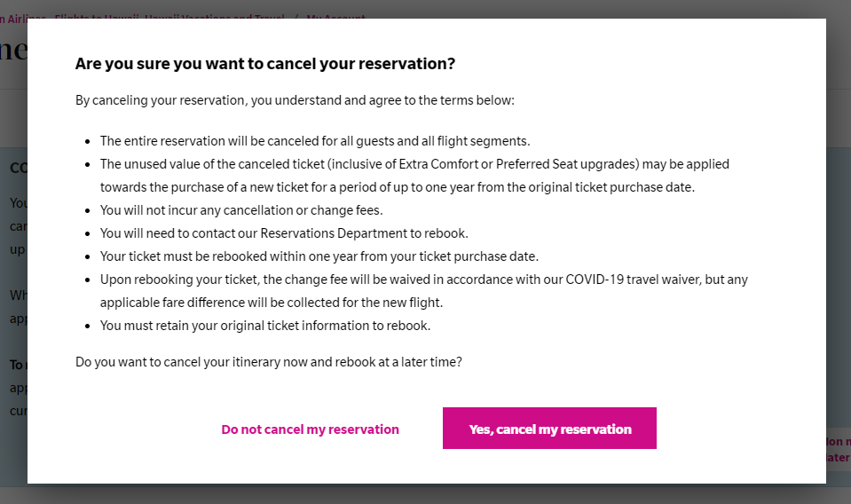Screen dimensions: 851x504
Task: Open the My Account breadcrumb link
Action: pyautogui.click(x=335, y=16)
